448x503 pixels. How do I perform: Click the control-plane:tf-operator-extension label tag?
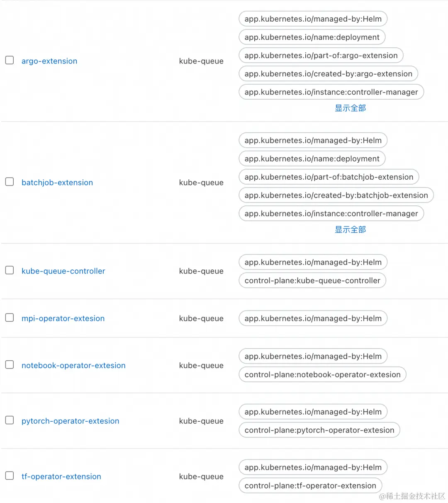pos(310,486)
